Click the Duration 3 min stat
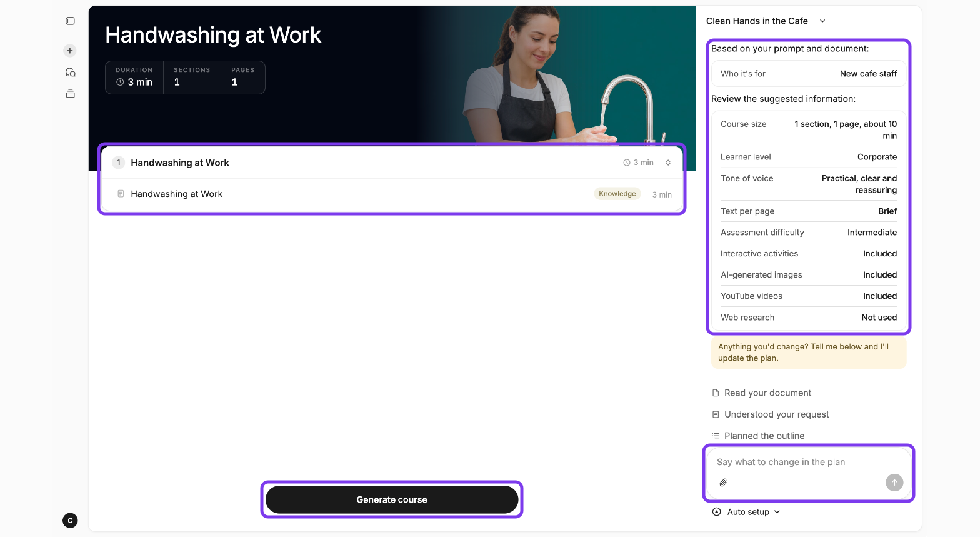The image size is (980, 537). click(x=134, y=78)
